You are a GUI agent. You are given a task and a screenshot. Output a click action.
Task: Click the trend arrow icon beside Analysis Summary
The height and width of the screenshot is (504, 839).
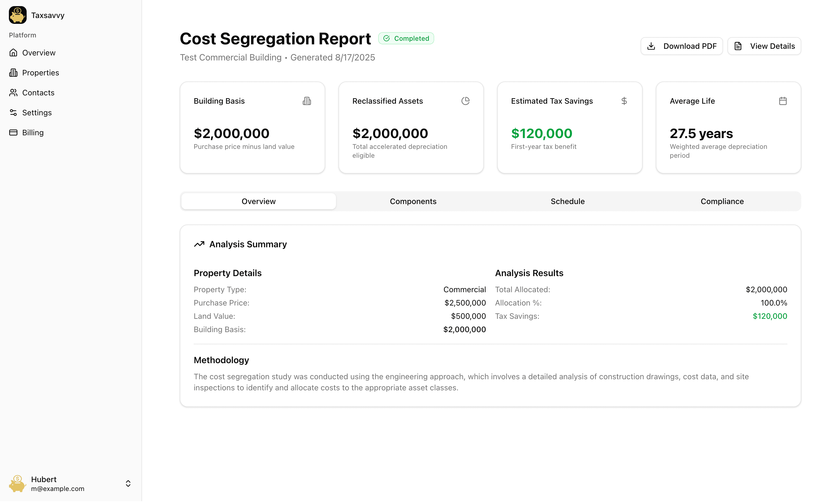pos(199,244)
